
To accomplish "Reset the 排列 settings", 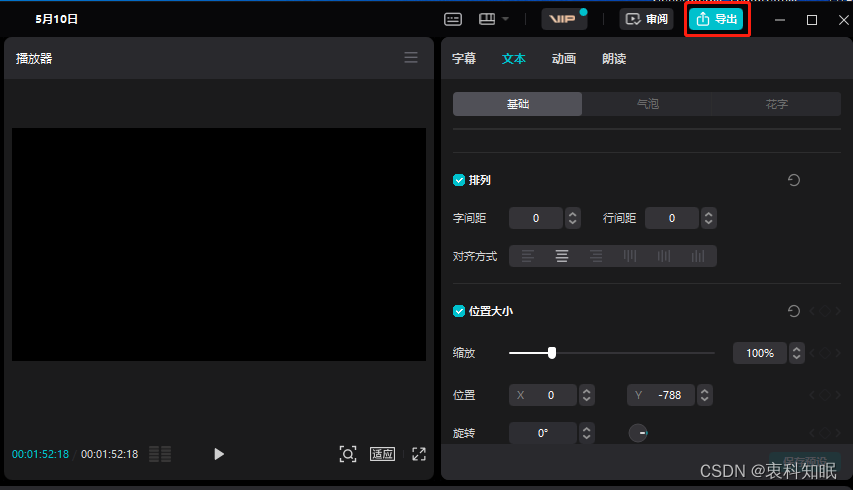I will pyautogui.click(x=794, y=180).
